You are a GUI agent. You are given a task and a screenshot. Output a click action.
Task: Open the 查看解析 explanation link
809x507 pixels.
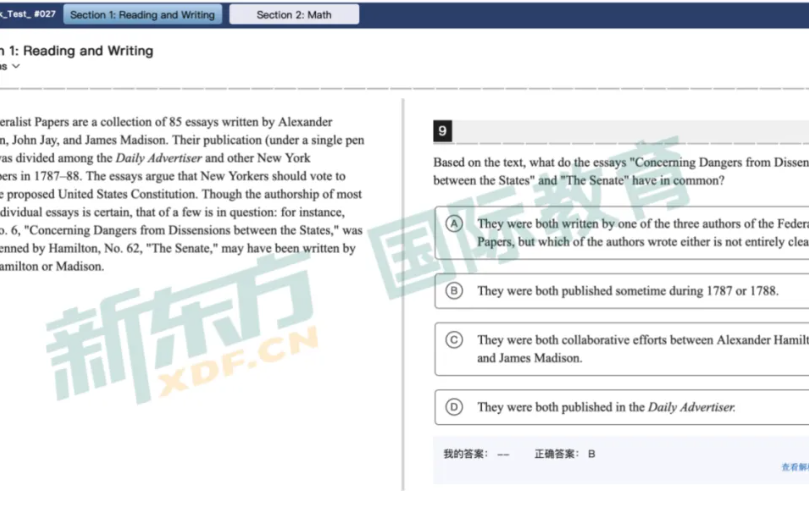pyautogui.click(x=794, y=467)
